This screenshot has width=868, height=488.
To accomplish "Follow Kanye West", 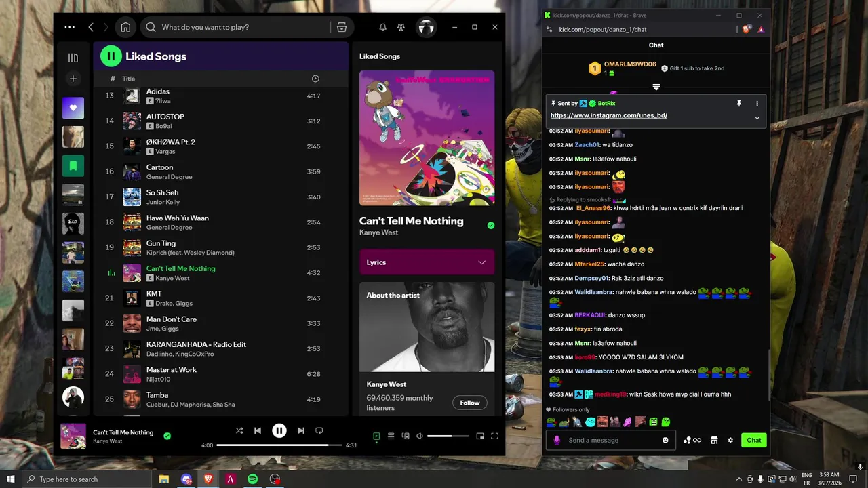I will coord(469,403).
